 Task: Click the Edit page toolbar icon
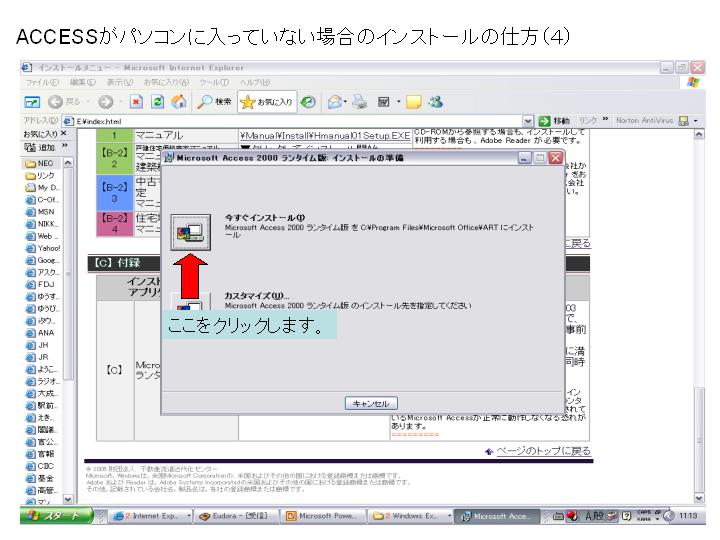(x=383, y=101)
